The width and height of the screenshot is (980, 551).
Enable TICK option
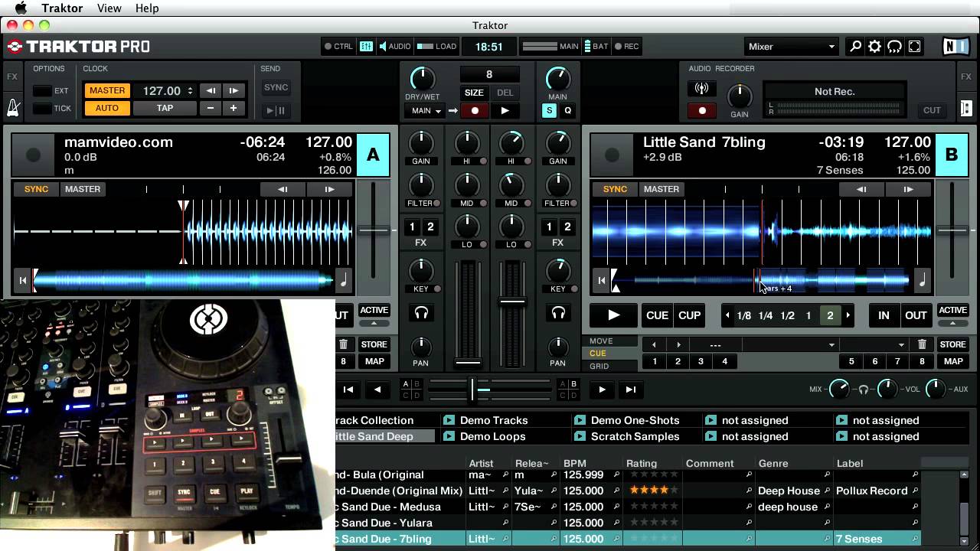(42, 109)
